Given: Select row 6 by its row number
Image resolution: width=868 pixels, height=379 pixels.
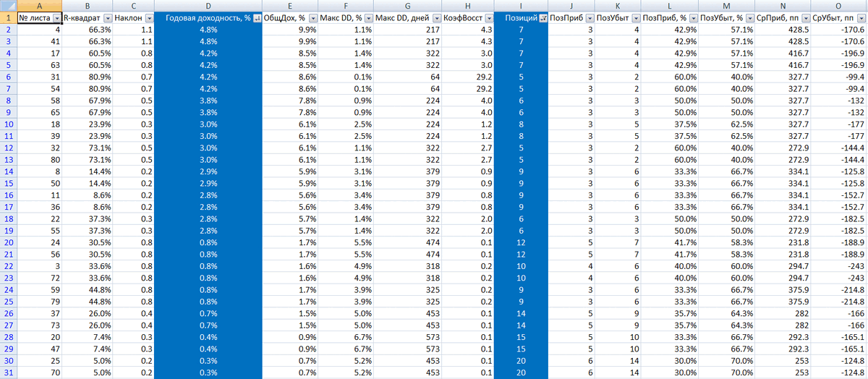Looking at the screenshot, I should [7, 77].
